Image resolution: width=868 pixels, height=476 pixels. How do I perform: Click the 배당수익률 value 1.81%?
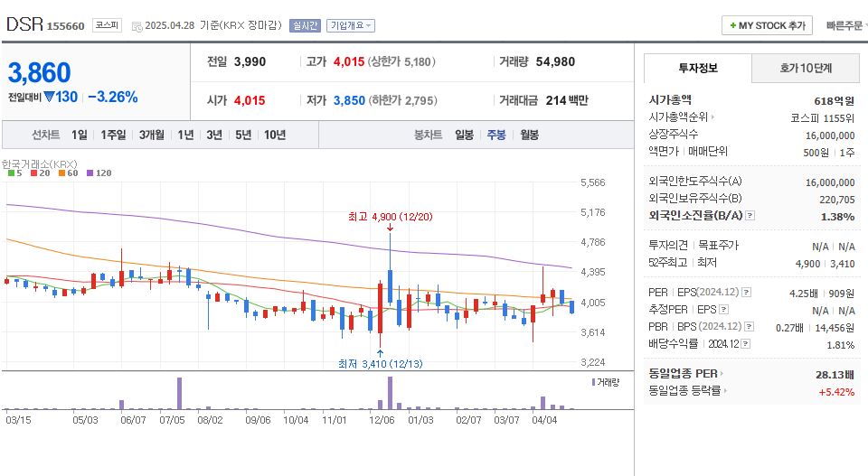(840, 345)
